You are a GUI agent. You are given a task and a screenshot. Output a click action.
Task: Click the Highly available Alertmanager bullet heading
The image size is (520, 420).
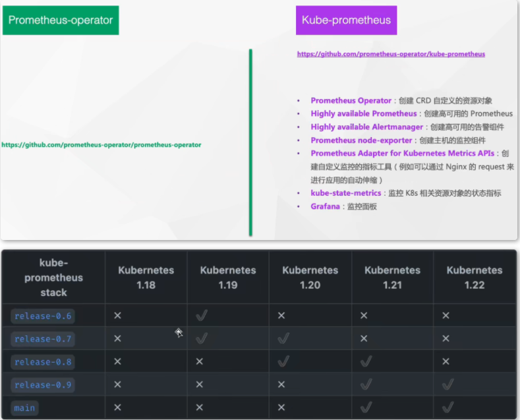coord(367,127)
